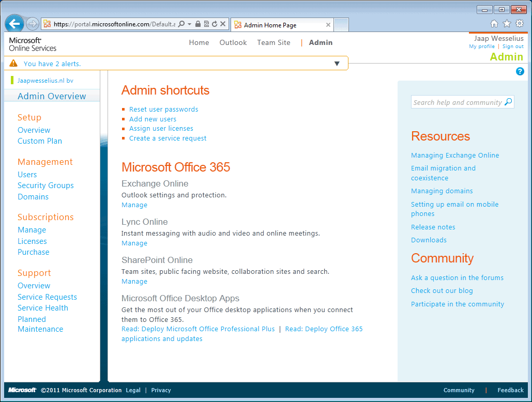The height and width of the screenshot is (402, 532).
Task: Click the compatibility view icon in address bar
Action: click(x=206, y=24)
